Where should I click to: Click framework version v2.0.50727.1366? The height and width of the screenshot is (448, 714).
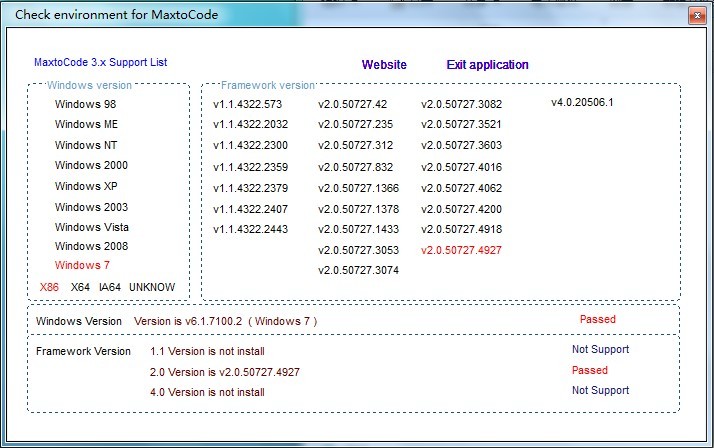coord(358,188)
